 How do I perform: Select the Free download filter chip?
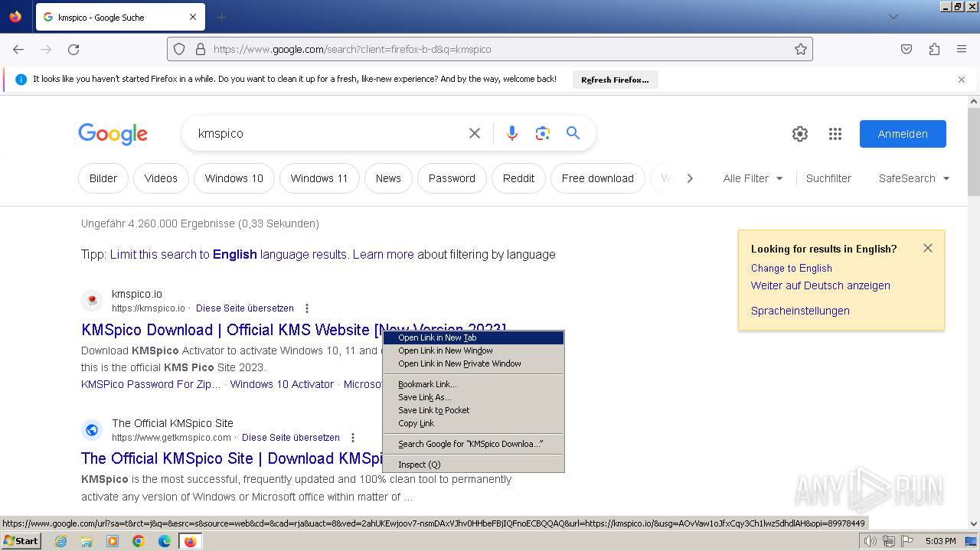[x=598, y=178]
